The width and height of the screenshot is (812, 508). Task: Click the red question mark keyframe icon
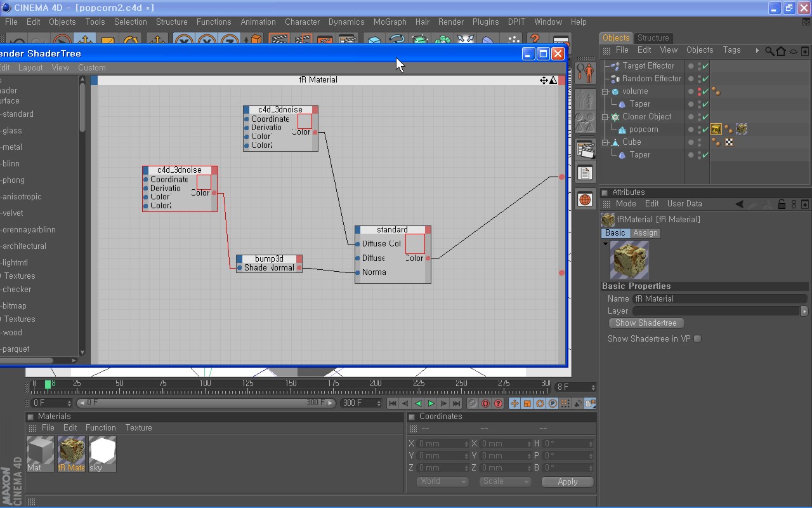point(498,403)
